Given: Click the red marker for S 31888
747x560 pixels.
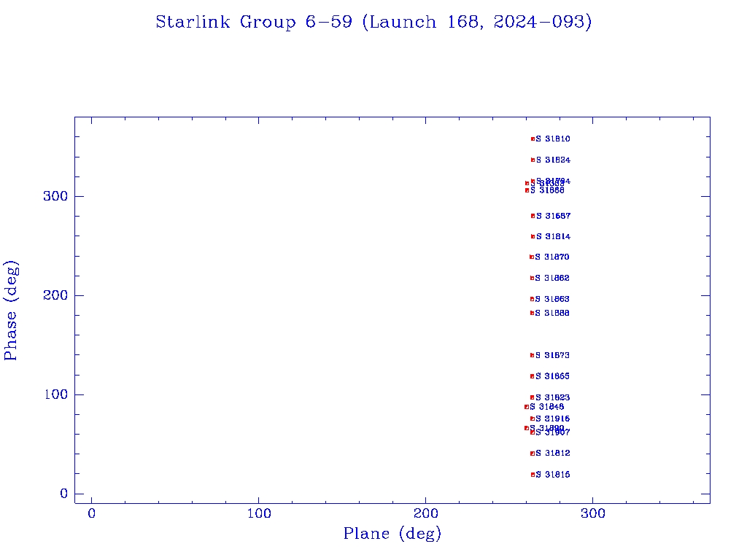Looking at the screenshot, I should pos(533,313).
